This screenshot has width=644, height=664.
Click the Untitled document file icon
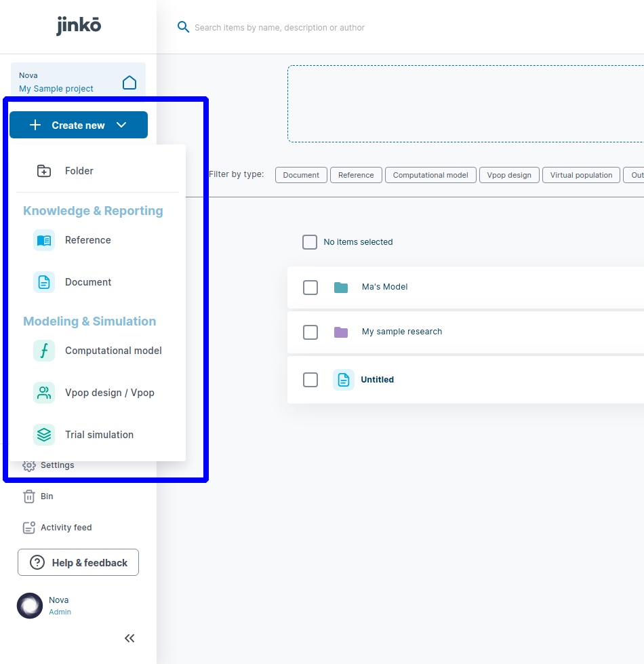344,380
